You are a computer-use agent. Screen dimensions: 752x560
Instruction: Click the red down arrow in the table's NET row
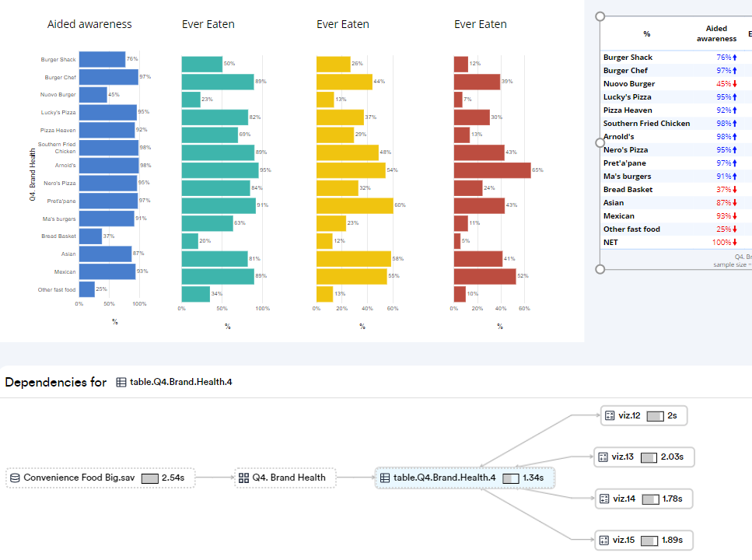tap(734, 243)
